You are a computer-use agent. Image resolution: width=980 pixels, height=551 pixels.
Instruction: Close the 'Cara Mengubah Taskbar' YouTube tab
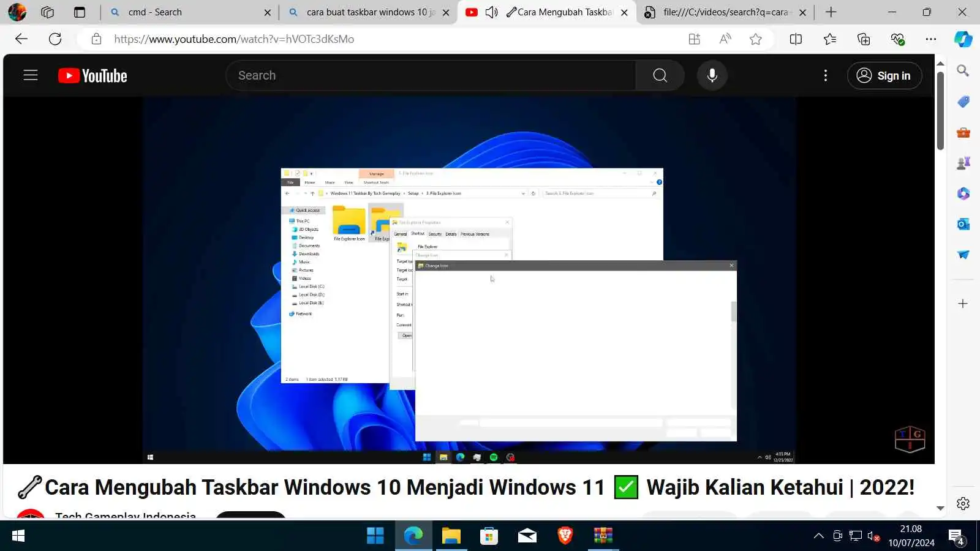coord(624,12)
